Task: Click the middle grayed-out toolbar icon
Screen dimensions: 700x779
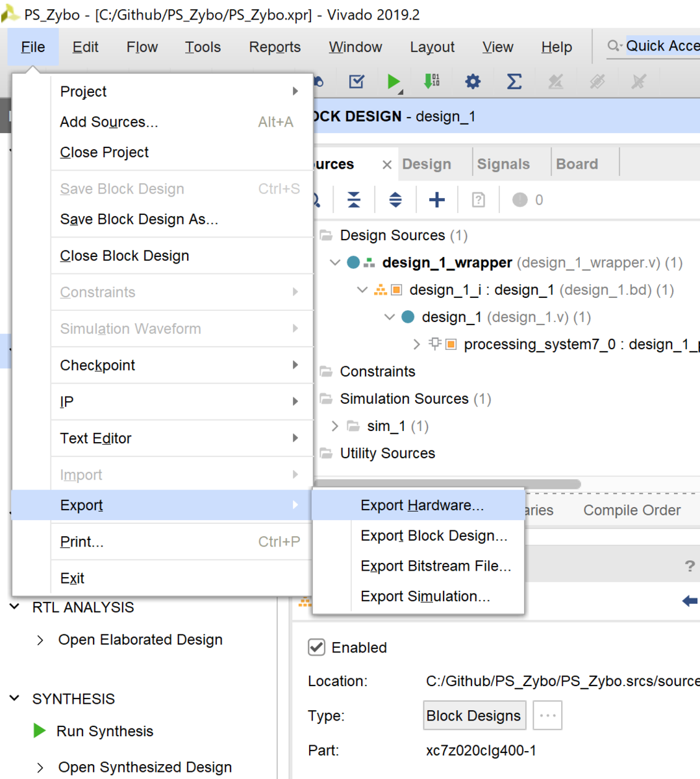Action: click(597, 81)
